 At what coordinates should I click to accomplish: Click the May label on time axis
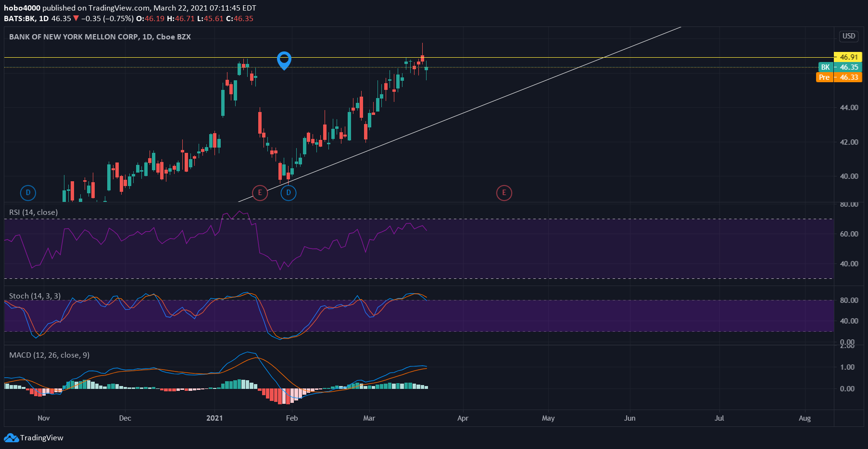(548, 418)
